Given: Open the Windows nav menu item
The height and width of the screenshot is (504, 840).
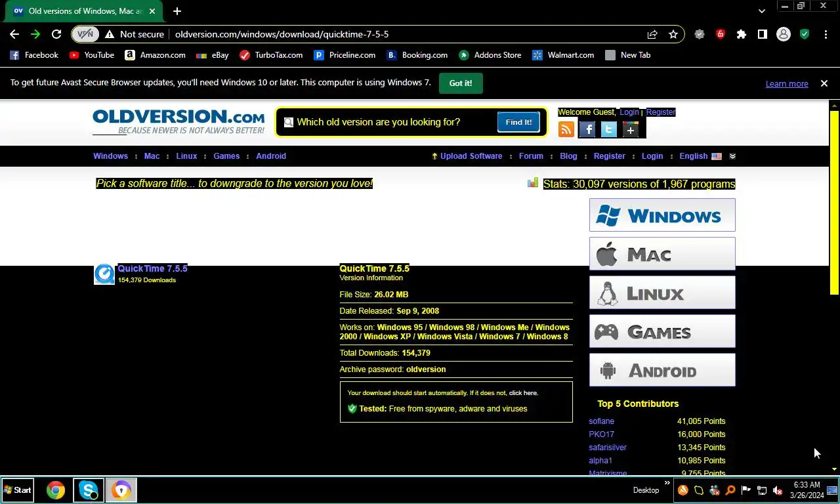Looking at the screenshot, I should tap(110, 156).
